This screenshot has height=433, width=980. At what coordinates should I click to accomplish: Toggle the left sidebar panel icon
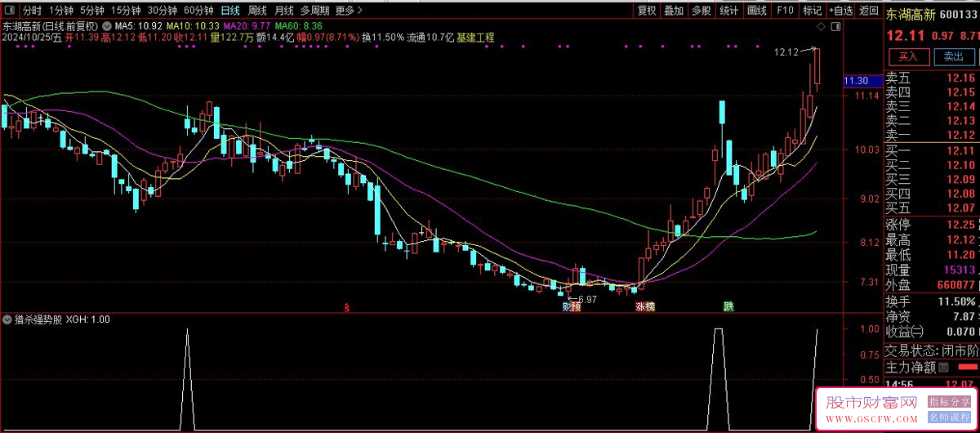click(9, 11)
